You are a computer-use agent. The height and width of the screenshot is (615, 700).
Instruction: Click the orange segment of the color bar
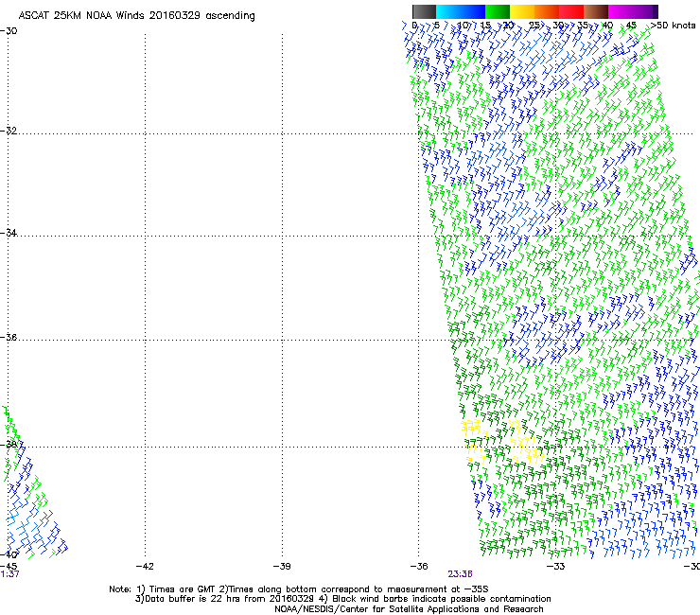[x=547, y=11]
